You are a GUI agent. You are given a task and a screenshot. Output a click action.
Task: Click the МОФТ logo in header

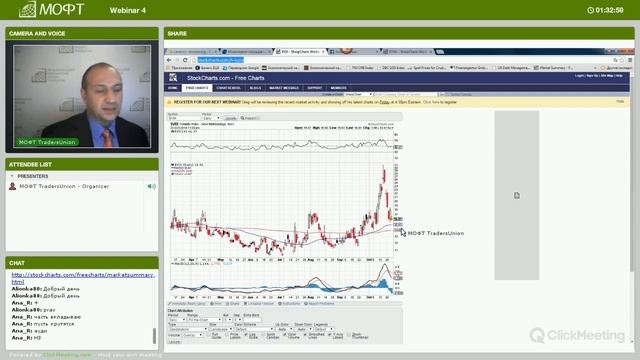pos(52,9)
